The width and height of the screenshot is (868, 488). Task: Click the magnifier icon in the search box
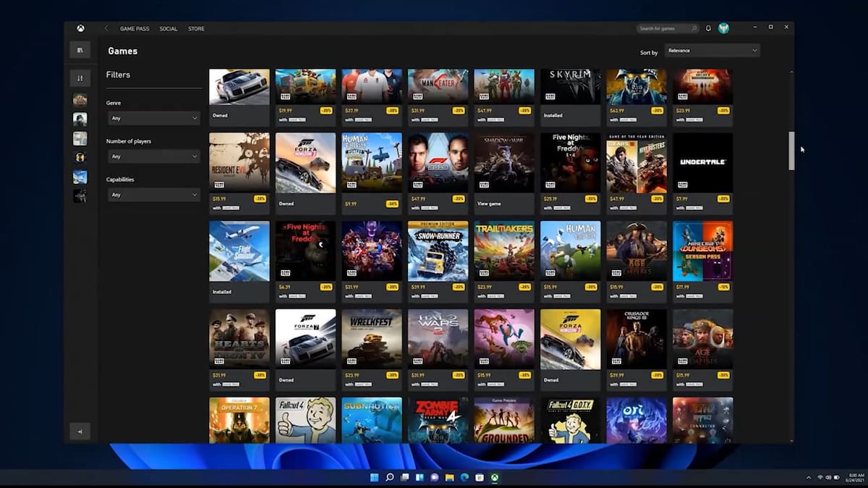(x=694, y=29)
